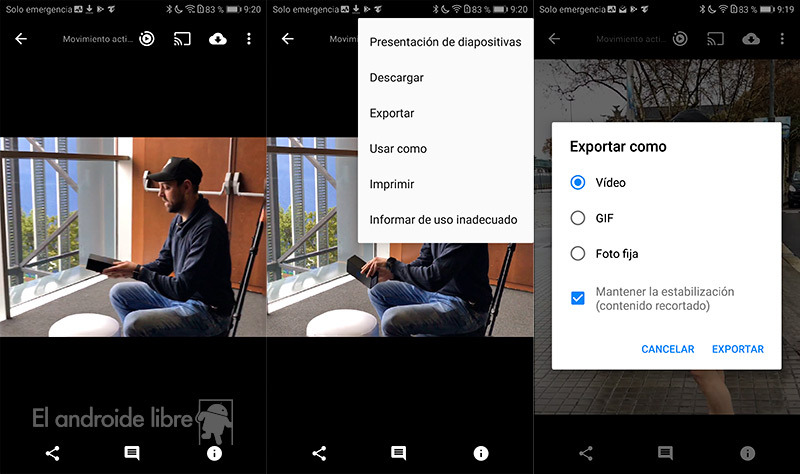The width and height of the screenshot is (800, 474).
Task: Choose Descargar from the overflow menu
Action: tap(397, 77)
